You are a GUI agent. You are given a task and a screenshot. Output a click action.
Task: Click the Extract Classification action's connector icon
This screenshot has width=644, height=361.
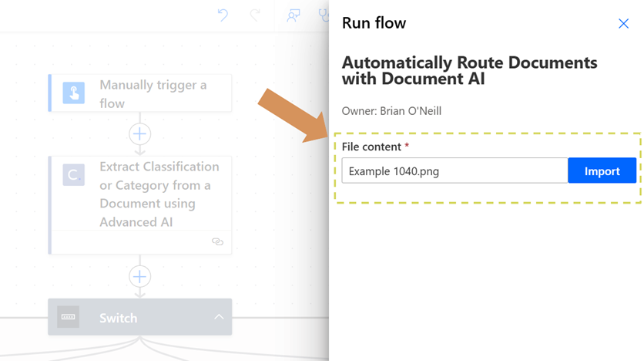(x=74, y=175)
